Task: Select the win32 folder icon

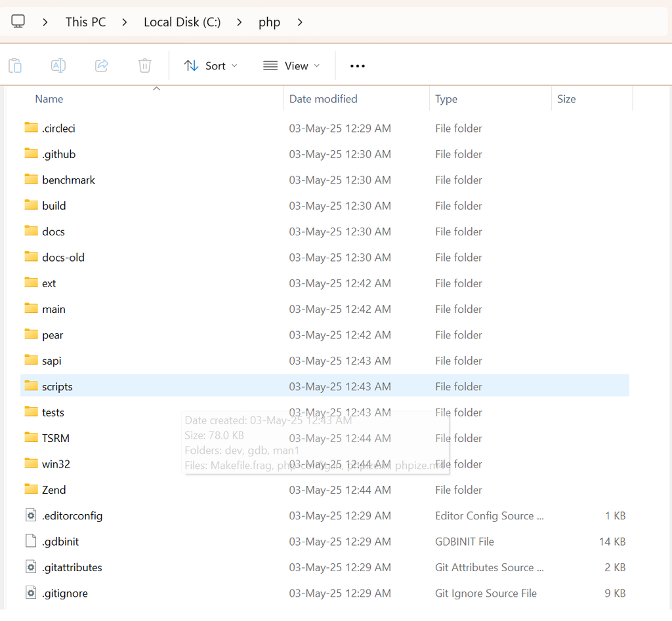Action: click(31, 464)
